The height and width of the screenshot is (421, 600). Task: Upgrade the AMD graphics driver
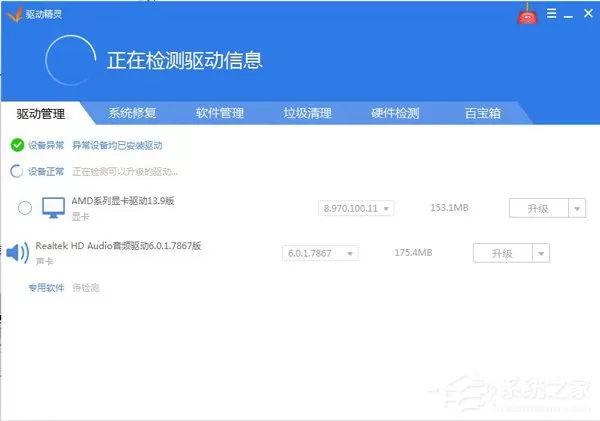click(x=539, y=208)
